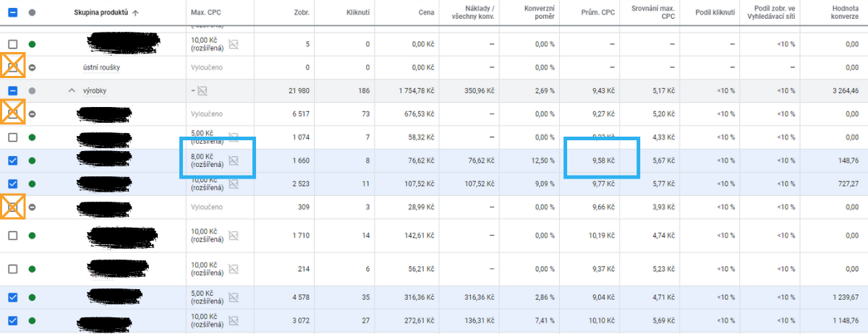Uncheck the row with 1 660 impressions
Viewport: 868px width, 334px height.
(x=13, y=160)
